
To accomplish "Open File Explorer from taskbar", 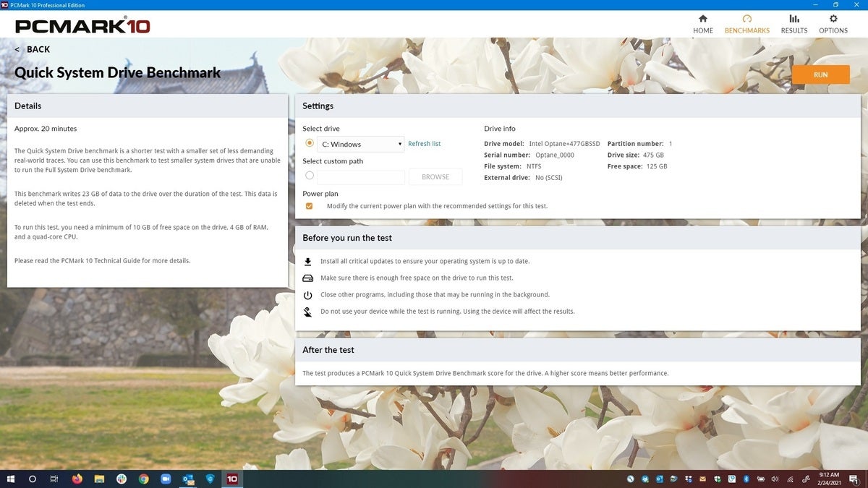I will (x=99, y=479).
